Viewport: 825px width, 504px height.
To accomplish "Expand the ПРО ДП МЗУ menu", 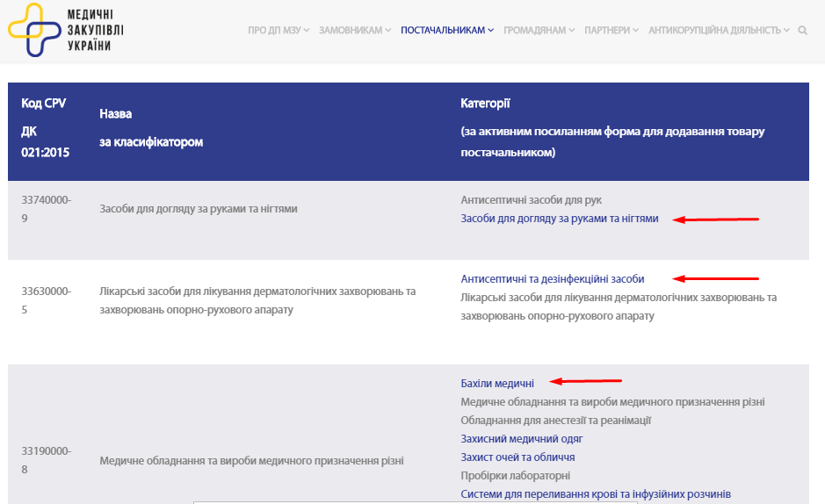I will tap(279, 30).
